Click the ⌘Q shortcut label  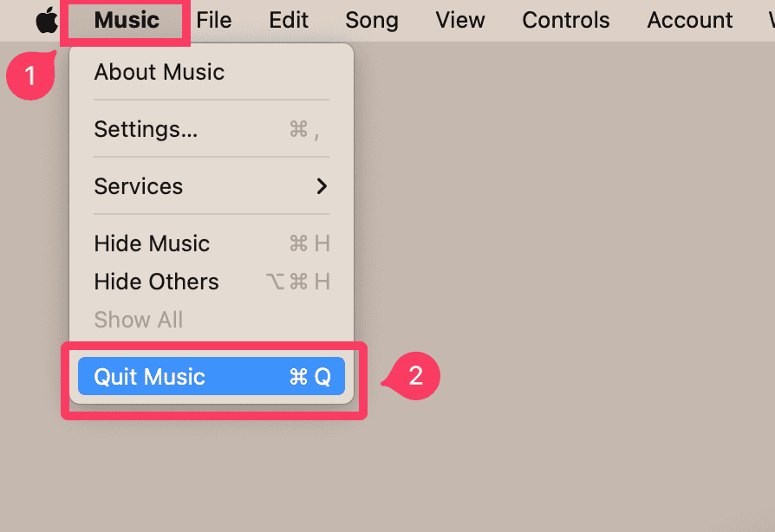click(310, 377)
